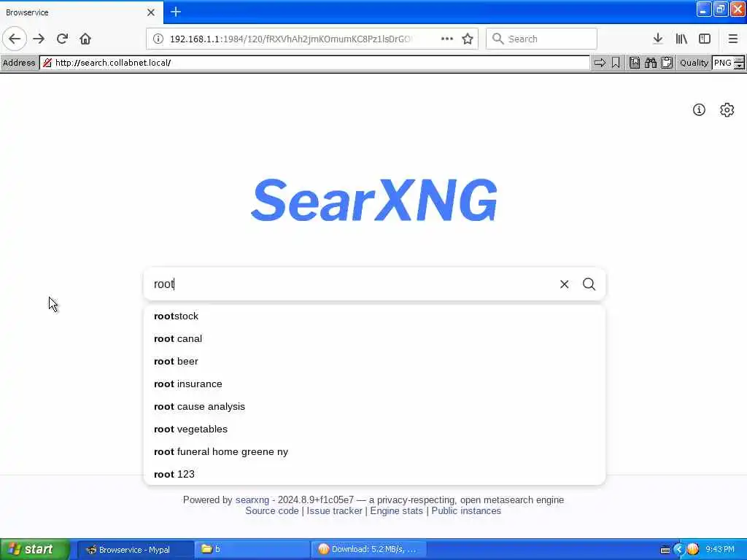Image resolution: width=747 pixels, height=560 pixels.
Task: Open the hamburger application menu
Action: coord(733,39)
